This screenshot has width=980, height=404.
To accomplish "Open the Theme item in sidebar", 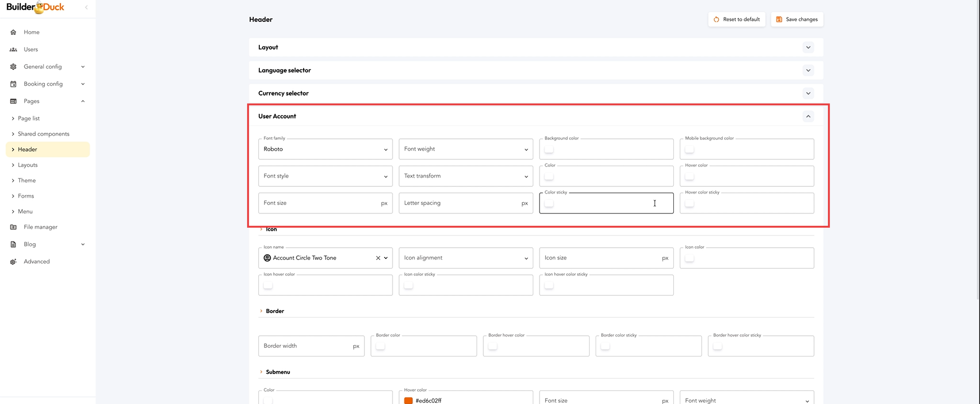I will tap(27, 181).
